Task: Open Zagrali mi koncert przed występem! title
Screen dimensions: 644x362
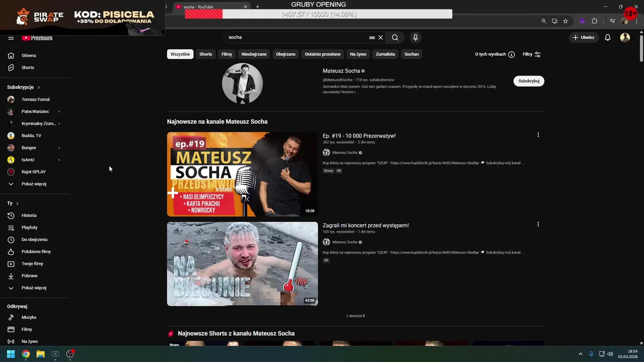Action: pos(366,225)
